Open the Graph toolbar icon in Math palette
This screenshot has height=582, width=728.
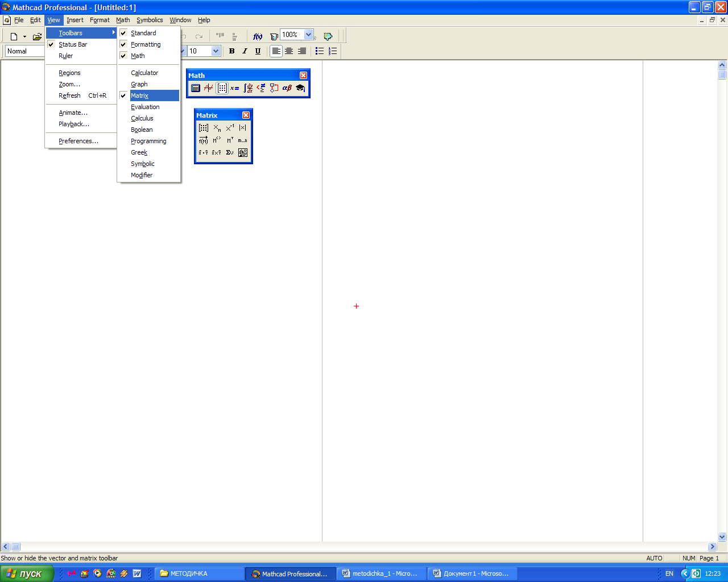pos(209,88)
